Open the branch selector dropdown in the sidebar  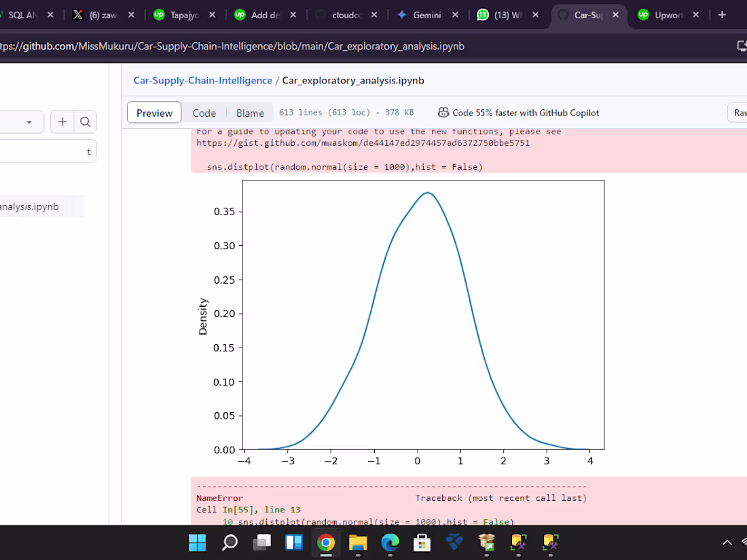coord(22,122)
